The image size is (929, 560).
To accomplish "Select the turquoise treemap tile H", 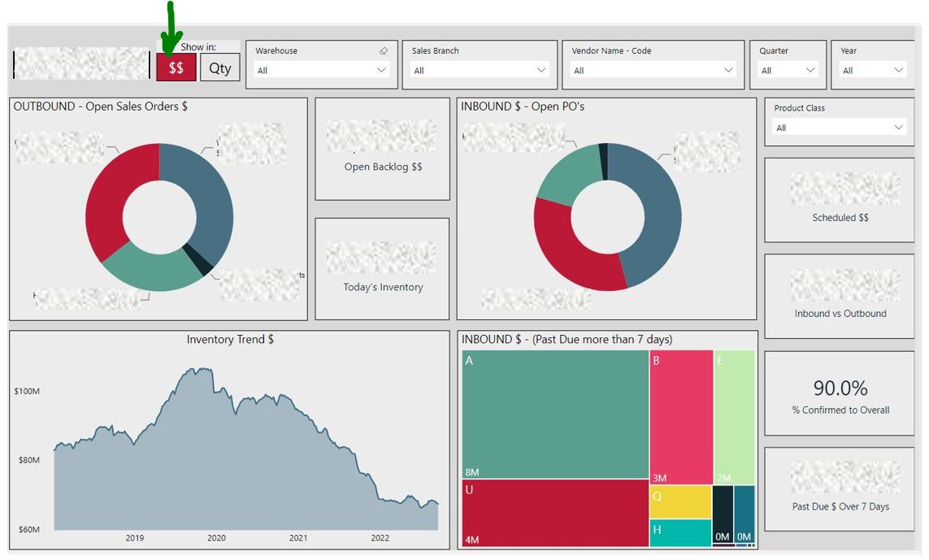I will (680, 532).
